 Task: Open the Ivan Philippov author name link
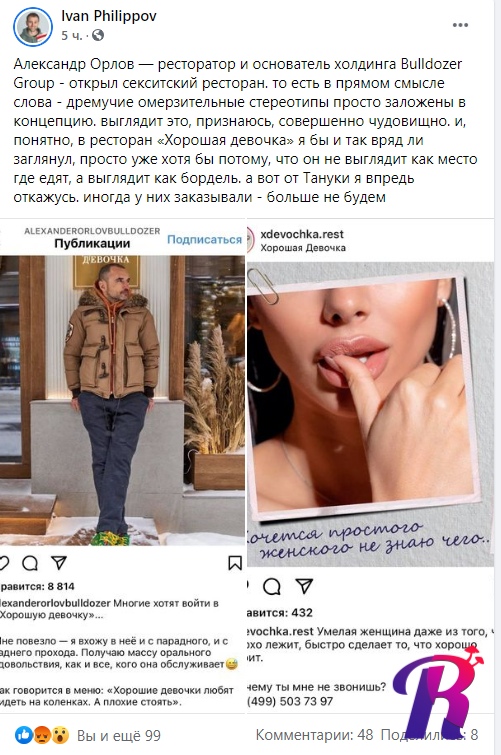click(109, 16)
